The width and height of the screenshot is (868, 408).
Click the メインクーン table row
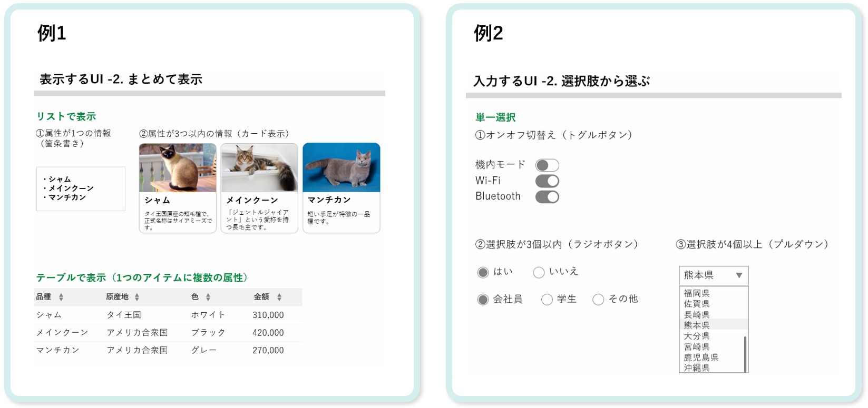coord(168,333)
